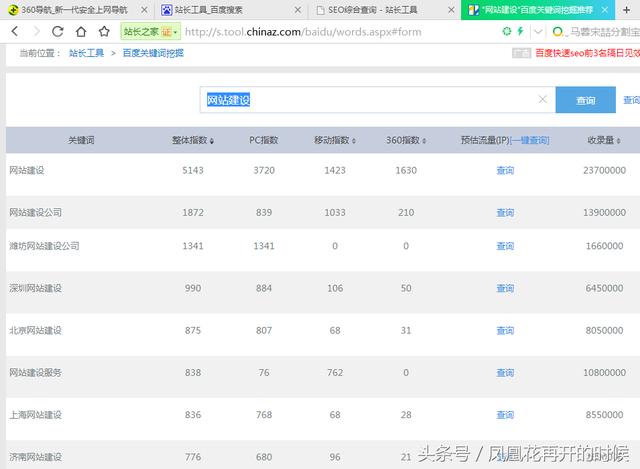Click the 23700000 indexed count value
Screen dimensions: 640x469
604,170
